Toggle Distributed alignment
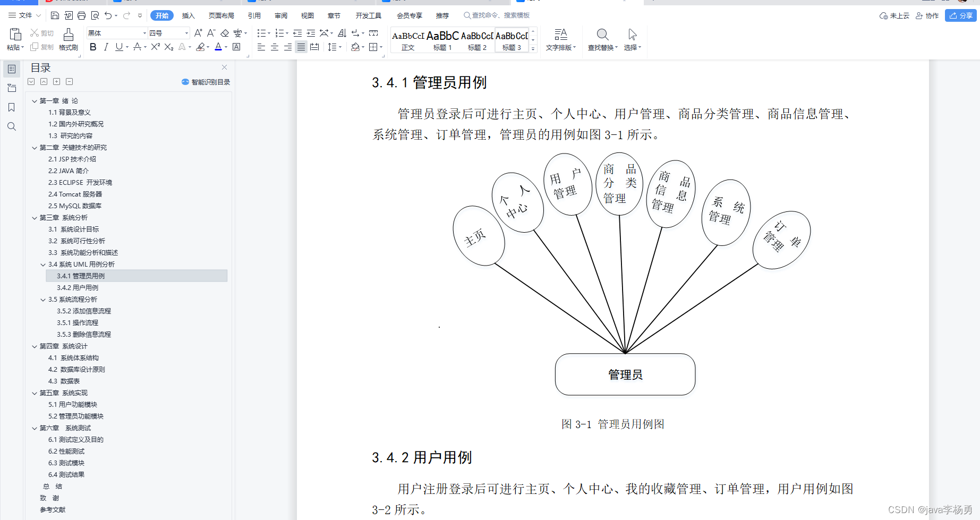Image resolution: width=980 pixels, height=520 pixels. pyautogui.click(x=314, y=47)
